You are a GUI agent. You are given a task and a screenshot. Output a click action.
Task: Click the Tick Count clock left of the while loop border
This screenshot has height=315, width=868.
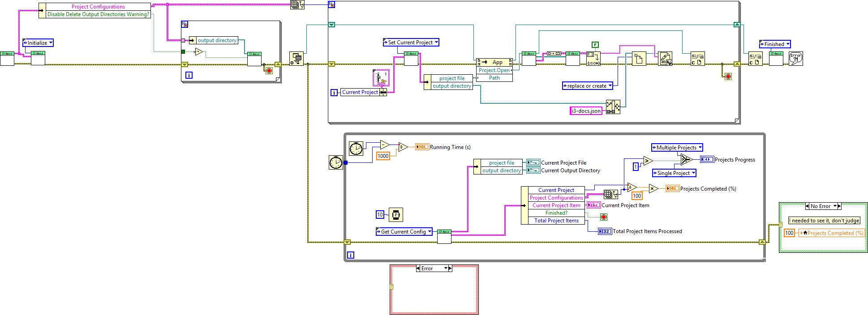tap(336, 162)
